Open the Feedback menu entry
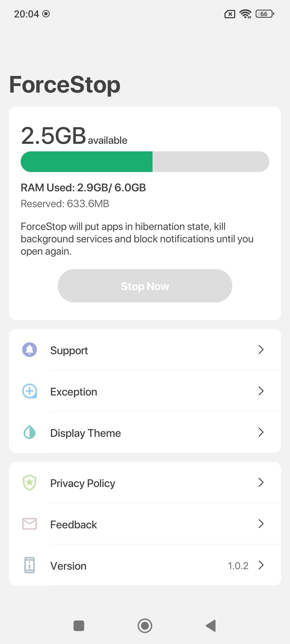Viewport: 290px width, 644px height. 145,524
